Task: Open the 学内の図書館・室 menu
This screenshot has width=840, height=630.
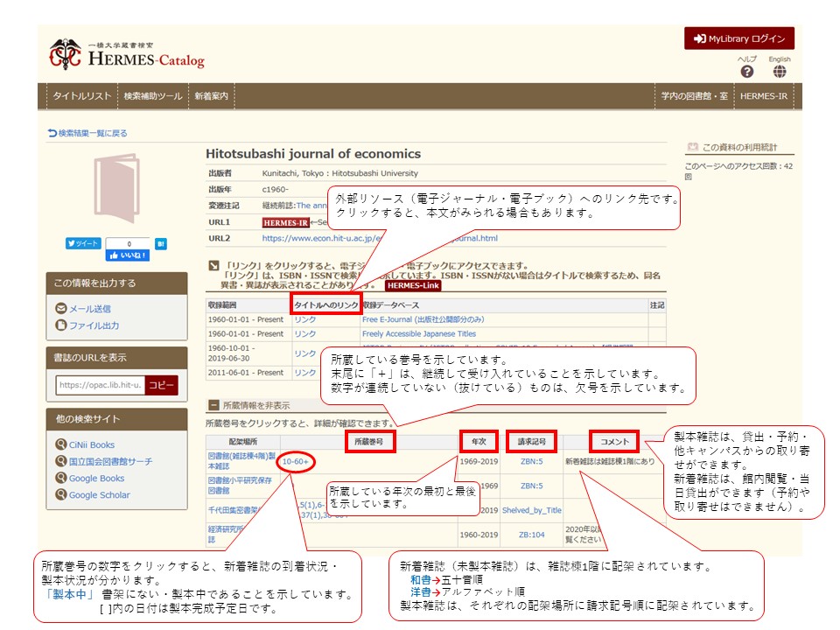Action: [694, 96]
